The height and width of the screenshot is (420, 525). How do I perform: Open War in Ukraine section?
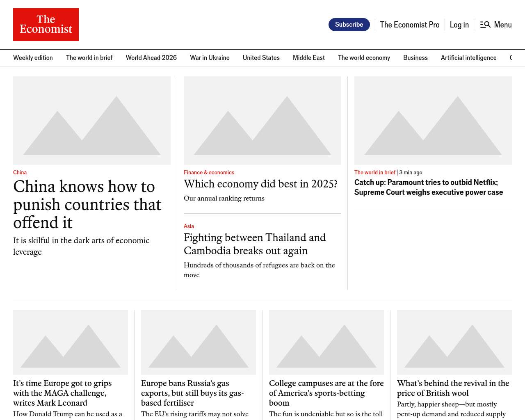[210, 58]
